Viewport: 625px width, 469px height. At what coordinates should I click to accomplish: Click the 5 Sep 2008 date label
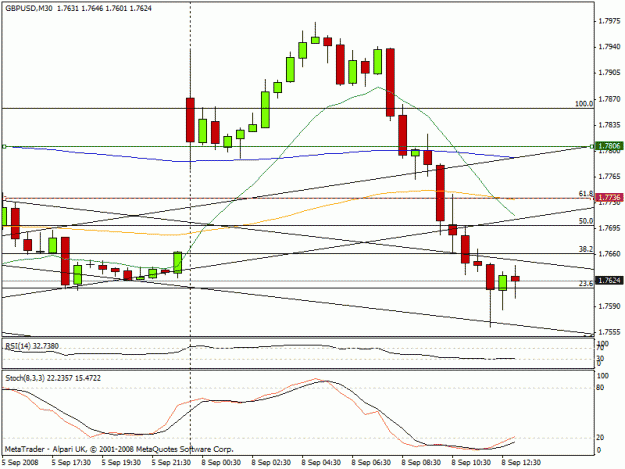(20, 462)
